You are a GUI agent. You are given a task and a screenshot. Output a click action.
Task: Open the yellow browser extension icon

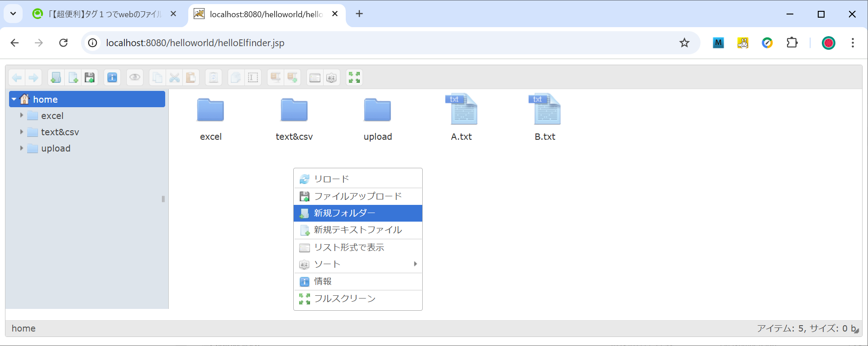tap(743, 43)
